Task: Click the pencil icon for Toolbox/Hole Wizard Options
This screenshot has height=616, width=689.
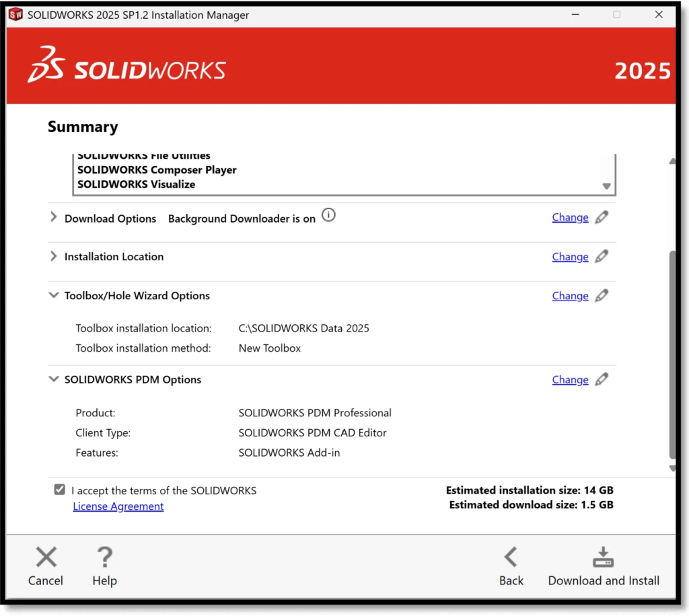Action: [602, 295]
